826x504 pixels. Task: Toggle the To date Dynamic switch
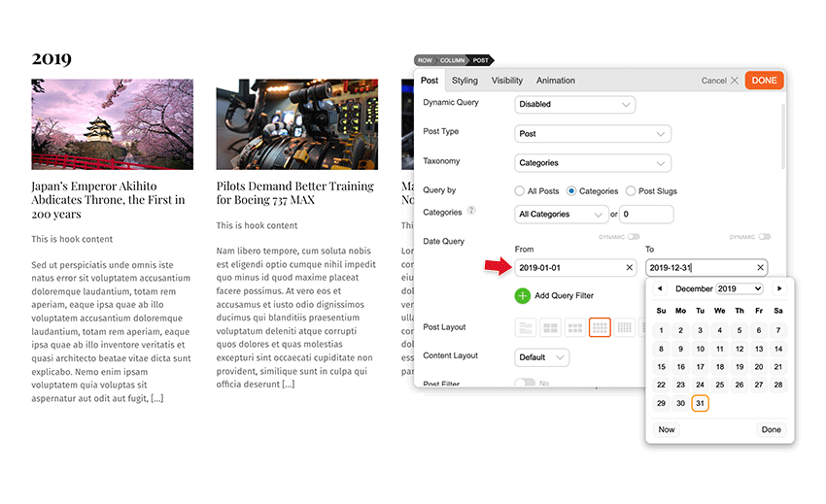765,237
